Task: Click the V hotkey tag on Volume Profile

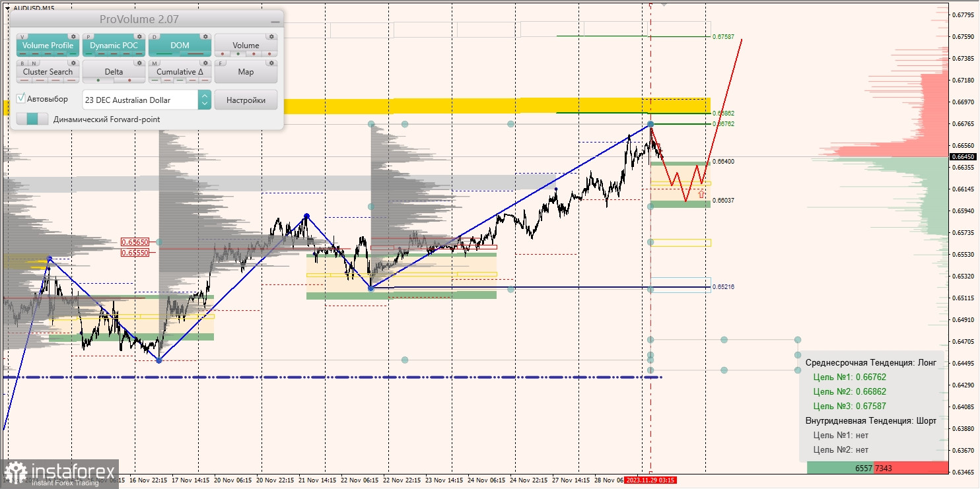Action: tap(22, 37)
